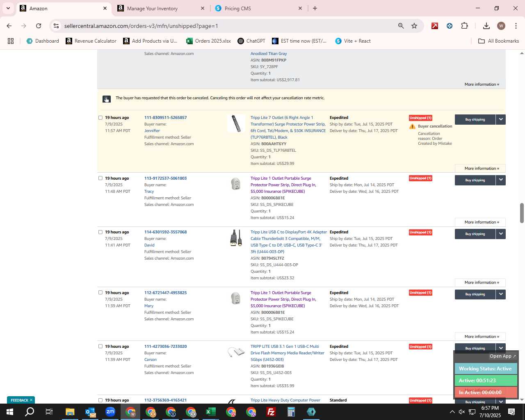Show hidden system tray icons
The image size is (525, 420).
[x=452, y=412]
